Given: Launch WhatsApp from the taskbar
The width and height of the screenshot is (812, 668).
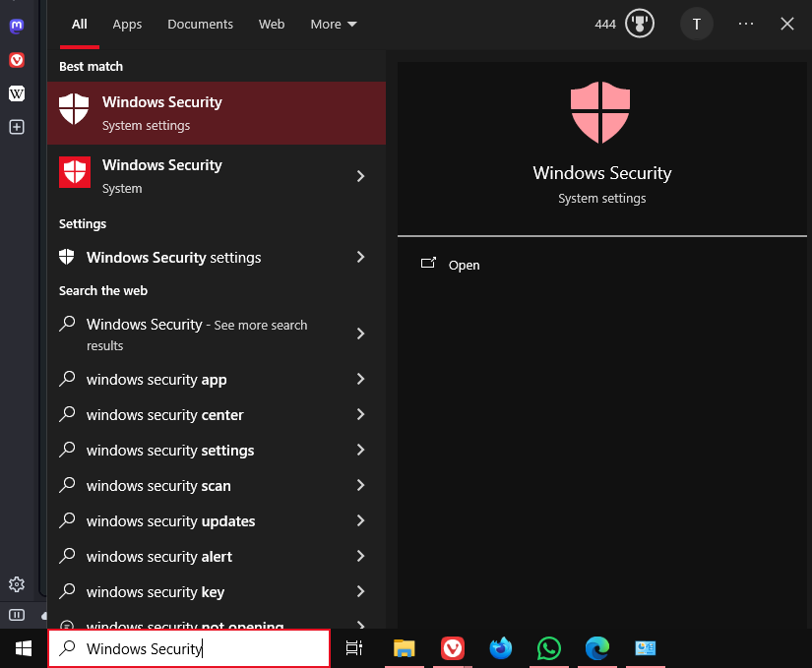Looking at the screenshot, I should (x=548, y=648).
